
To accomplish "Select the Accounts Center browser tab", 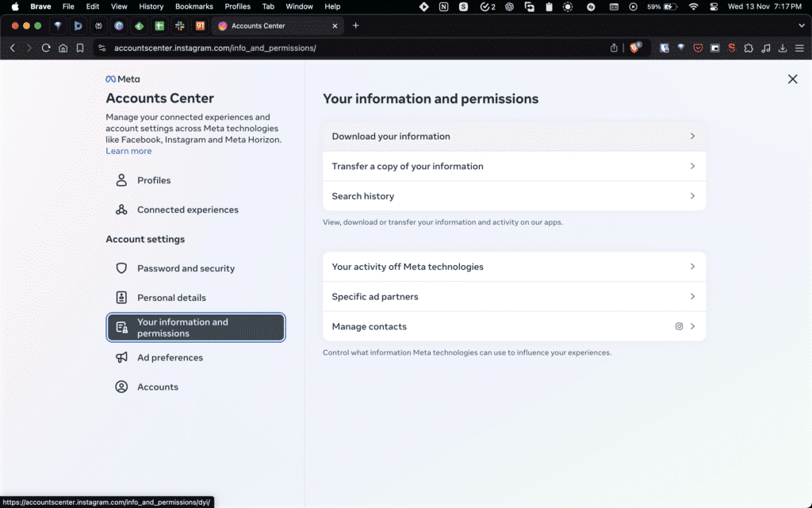I will [278, 25].
